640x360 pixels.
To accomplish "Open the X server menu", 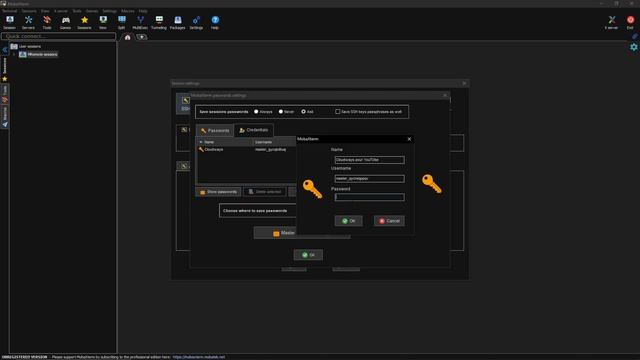I will [x=61, y=11].
